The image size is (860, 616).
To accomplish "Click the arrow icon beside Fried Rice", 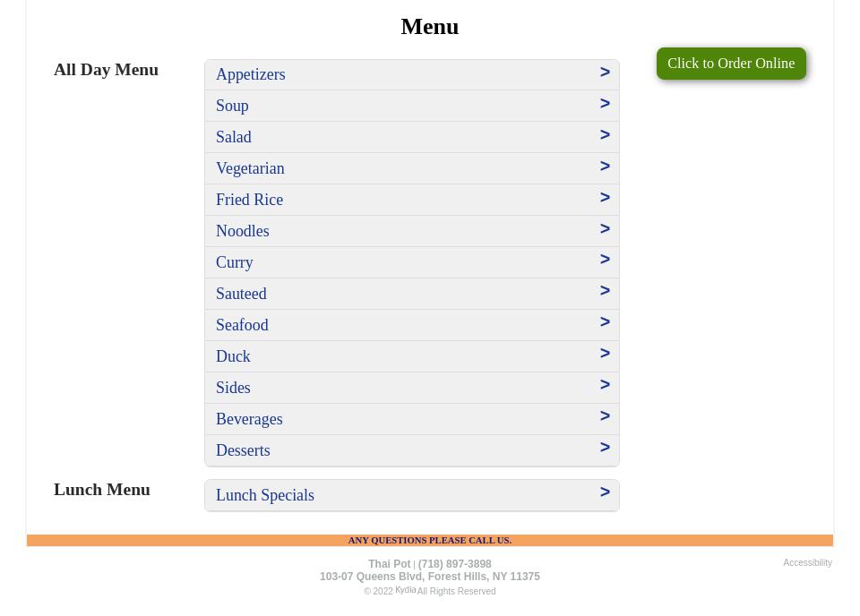I will point(605,197).
